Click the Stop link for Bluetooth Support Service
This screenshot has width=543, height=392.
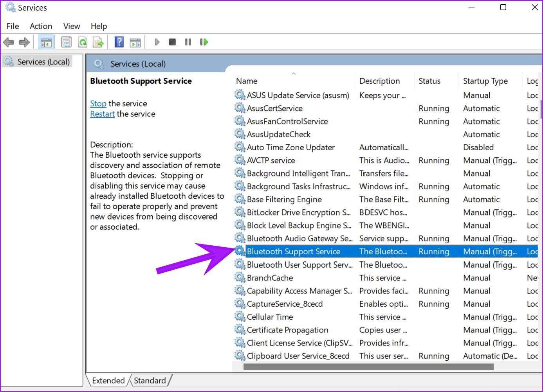point(97,103)
